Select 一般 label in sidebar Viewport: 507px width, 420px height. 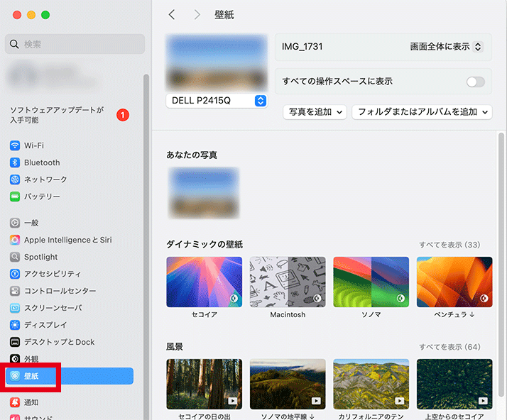click(31, 223)
